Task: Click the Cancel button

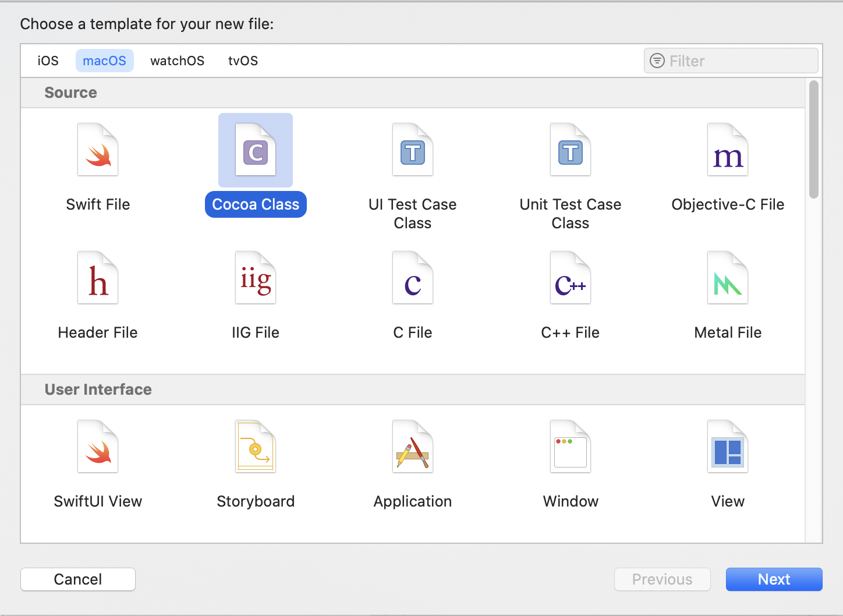Action: 78,579
